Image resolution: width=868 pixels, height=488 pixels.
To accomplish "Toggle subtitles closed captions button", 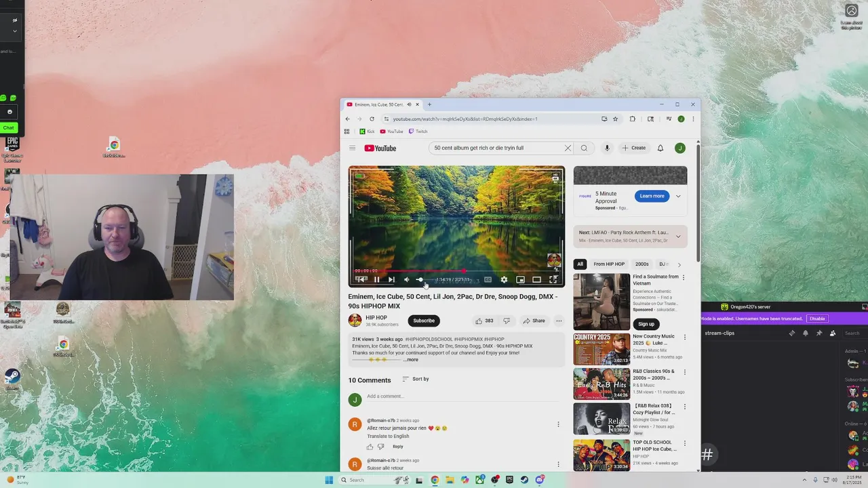I will point(488,279).
